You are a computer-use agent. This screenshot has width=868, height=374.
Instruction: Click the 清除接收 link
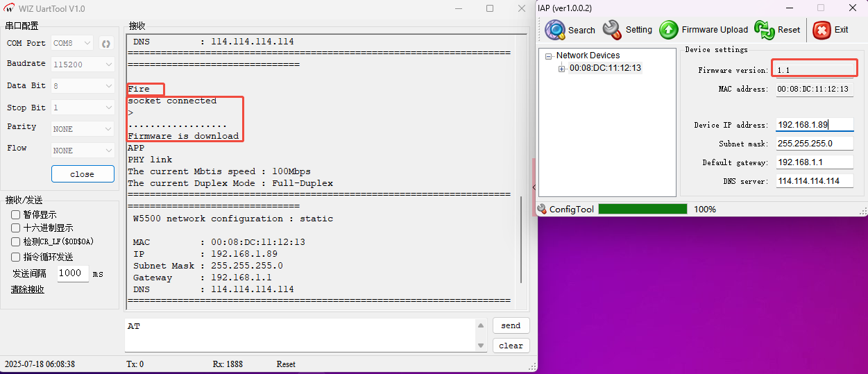click(27, 289)
